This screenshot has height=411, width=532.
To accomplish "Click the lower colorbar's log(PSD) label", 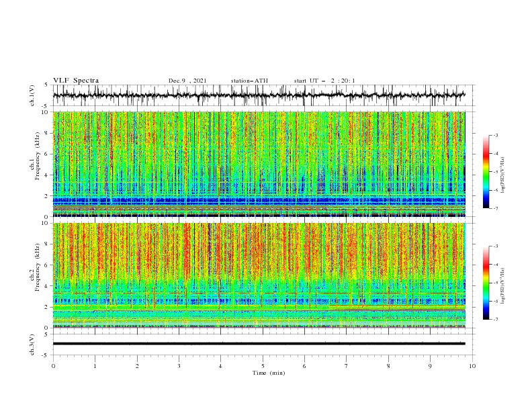I will 502,285.
